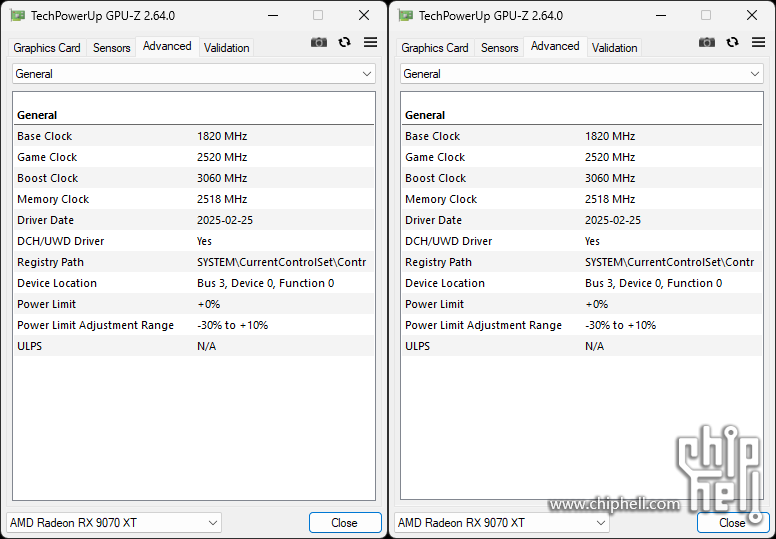Open the hamburger menu in right GPU-Z window
776x539 pixels.
pos(758,43)
